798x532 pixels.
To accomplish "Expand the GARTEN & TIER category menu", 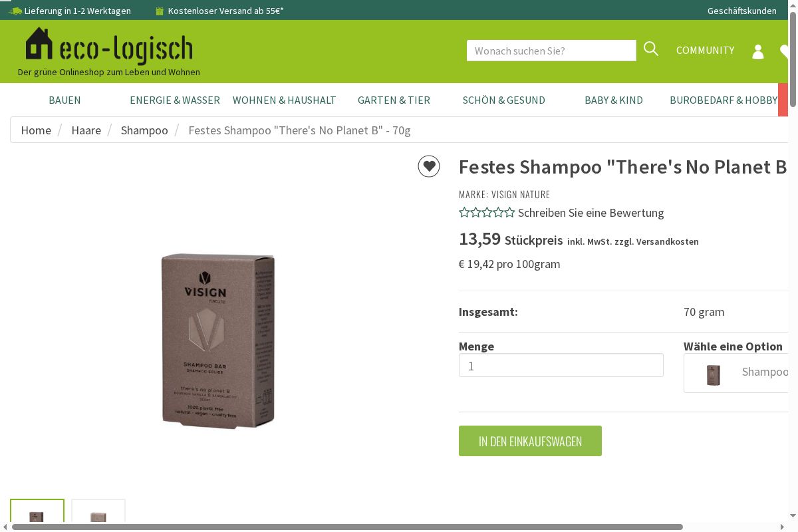I will (x=394, y=100).
